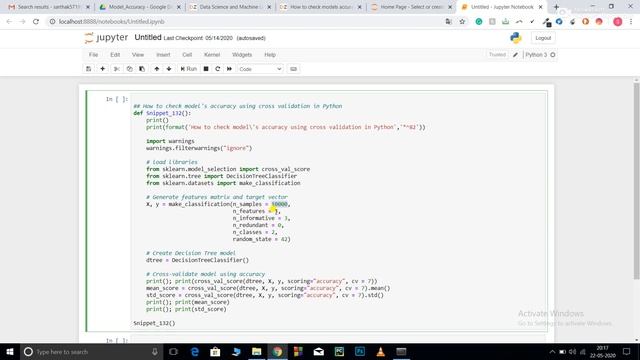Run the selected cell
This screenshot has height=360, width=640.
click(x=189, y=69)
